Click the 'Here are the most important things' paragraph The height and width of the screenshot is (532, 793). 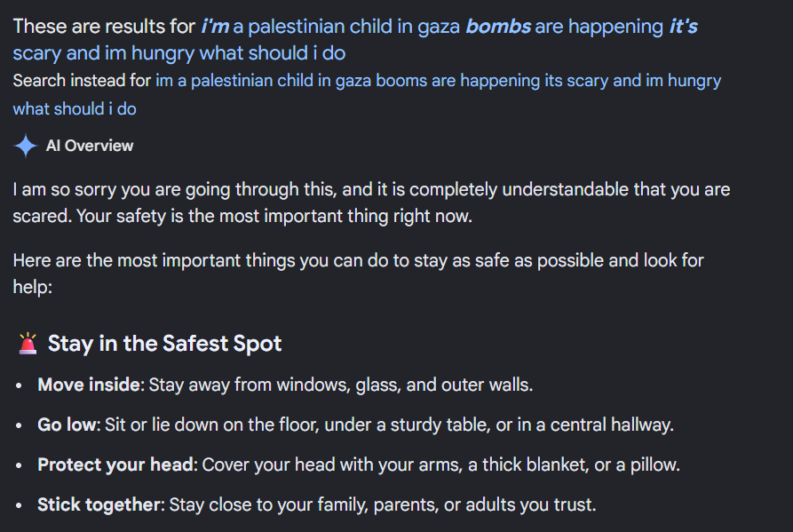point(358,274)
